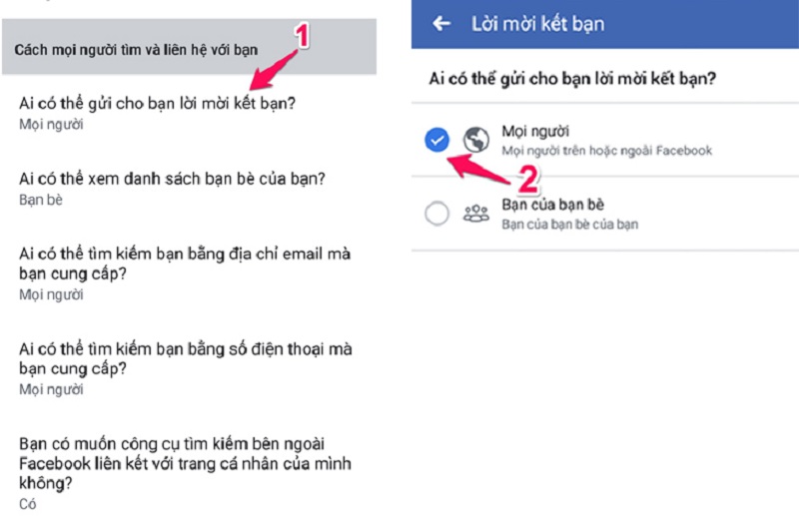Image resolution: width=799 pixels, height=532 pixels.
Task: Click the globe icon next to Mọi người
Action: [476, 140]
